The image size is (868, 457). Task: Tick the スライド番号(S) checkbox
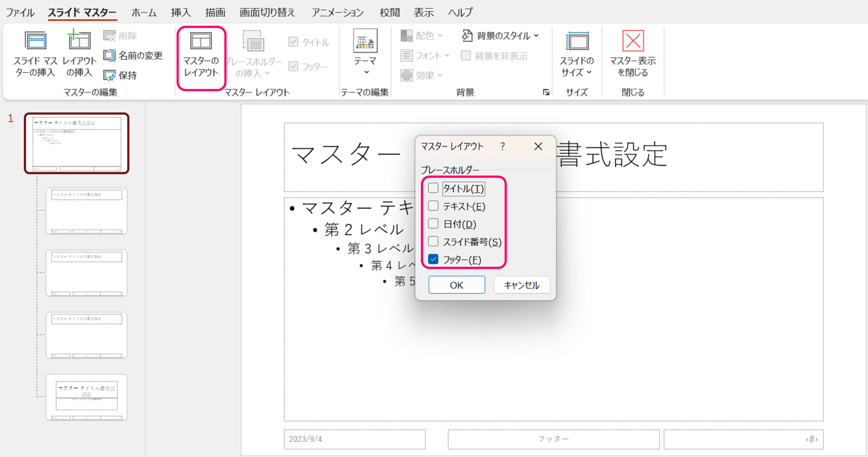tap(433, 241)
